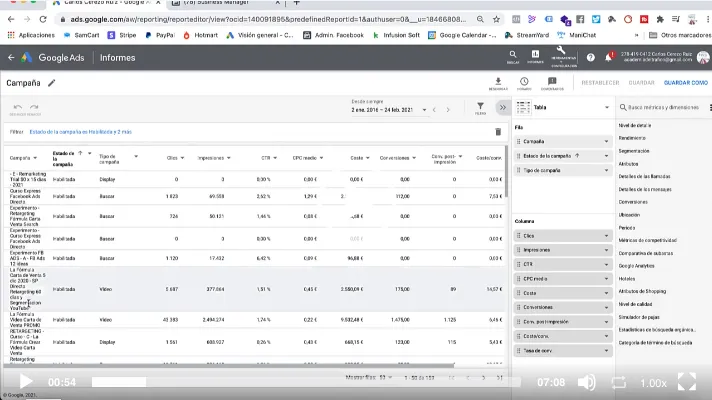This screenshot has width=712, height=400.
Task: Play the video
Action: 26,382
